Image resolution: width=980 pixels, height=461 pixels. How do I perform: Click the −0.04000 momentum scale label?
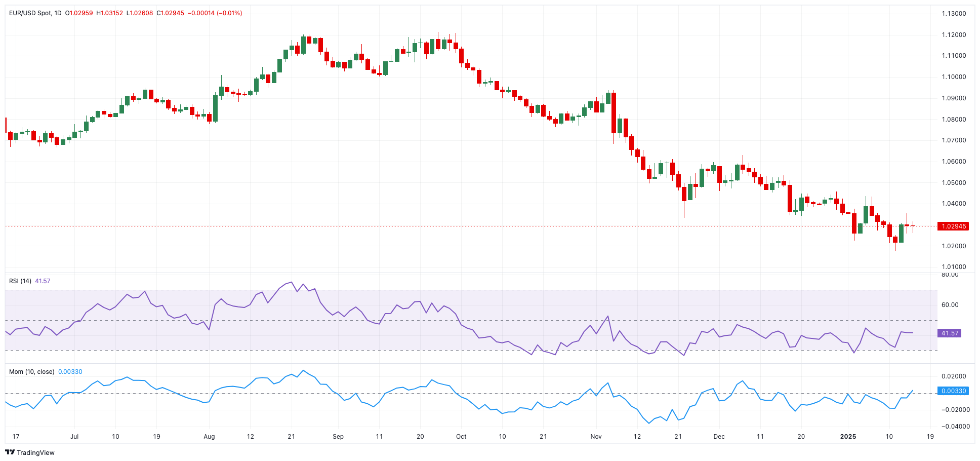point(955,427)
